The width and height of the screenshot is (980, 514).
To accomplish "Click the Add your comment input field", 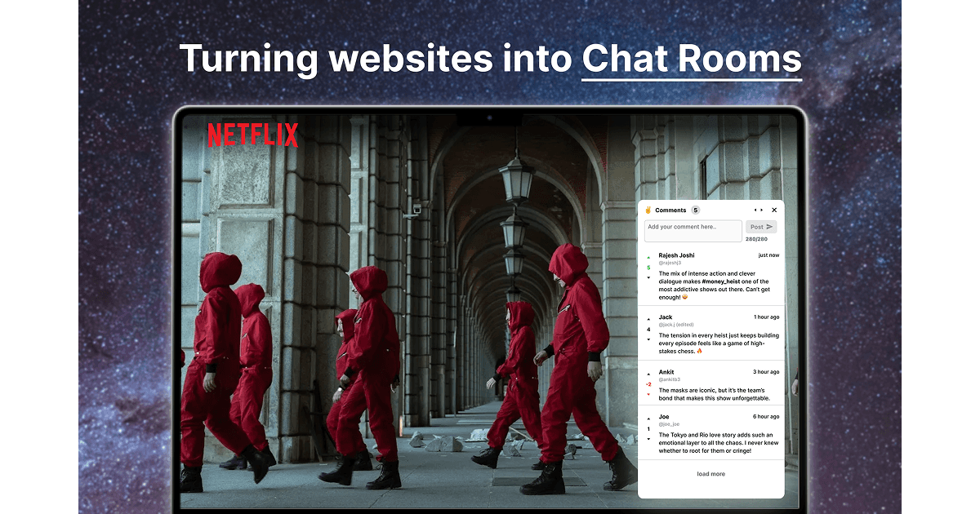I will point(693,231).
